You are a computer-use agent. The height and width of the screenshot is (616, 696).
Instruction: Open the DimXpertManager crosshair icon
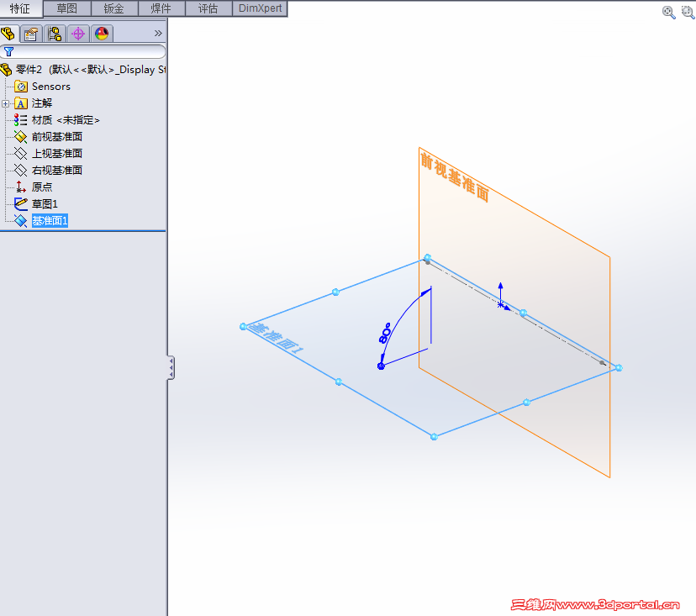point(78,34)
